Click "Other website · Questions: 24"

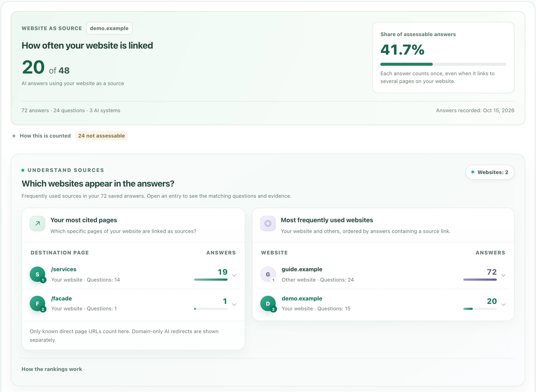tap(317, 280)
